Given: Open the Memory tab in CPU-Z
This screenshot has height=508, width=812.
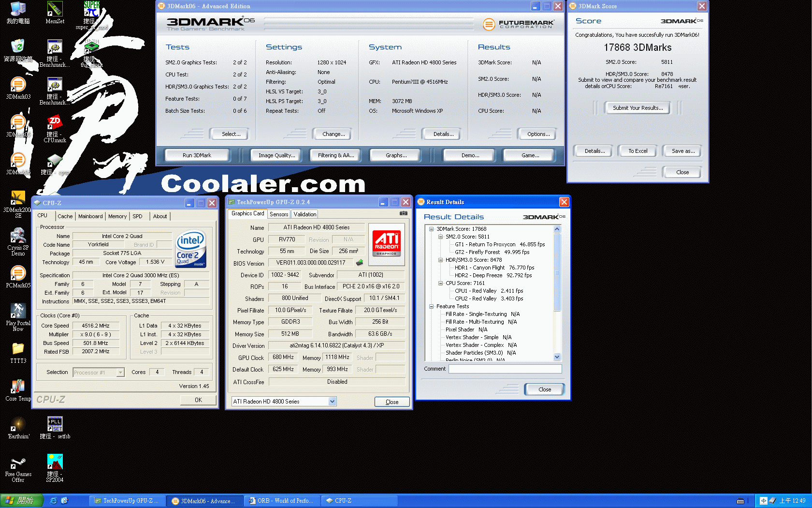Looking at the screenshot, I should tap(117, 216).
